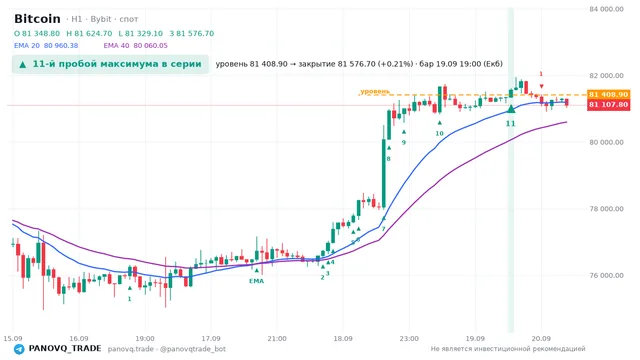This screenshot has width=640, height=360.
Task: Click the 'EMA 20 80 960.38' legend entry
Action: (46, 46)
